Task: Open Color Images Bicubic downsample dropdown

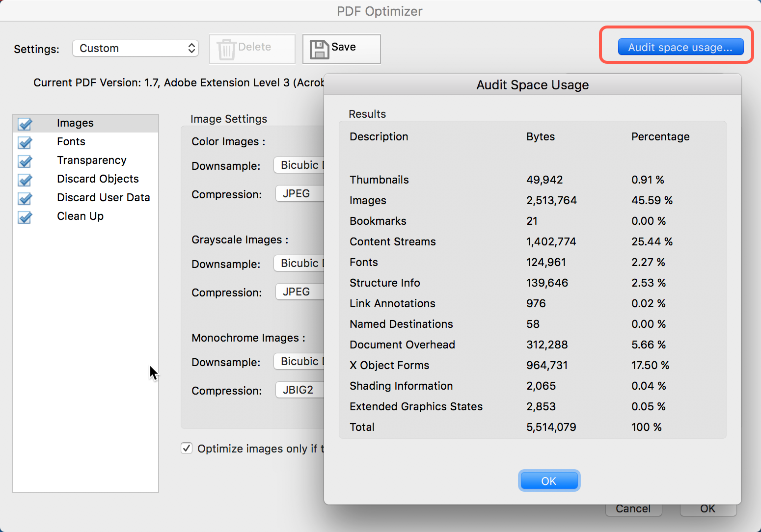Action: tap(299, 165)
